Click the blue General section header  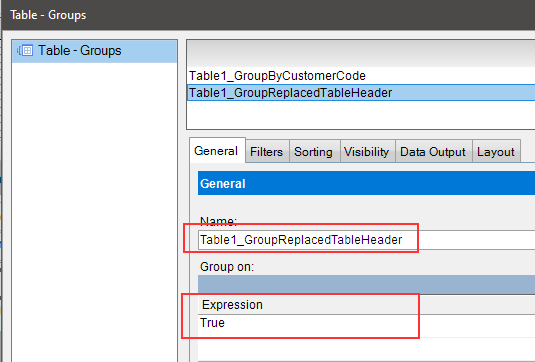pyautogui.click(x=366, y=184)
